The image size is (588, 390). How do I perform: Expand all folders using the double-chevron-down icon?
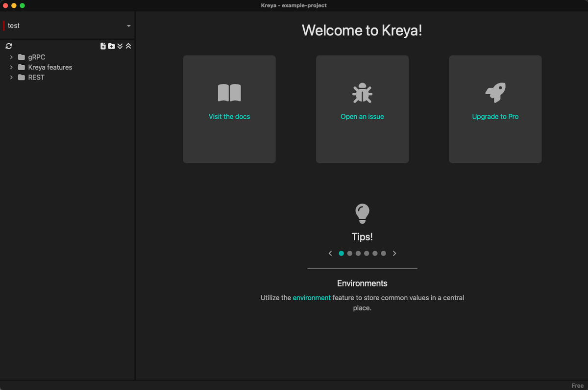[120, 46]
